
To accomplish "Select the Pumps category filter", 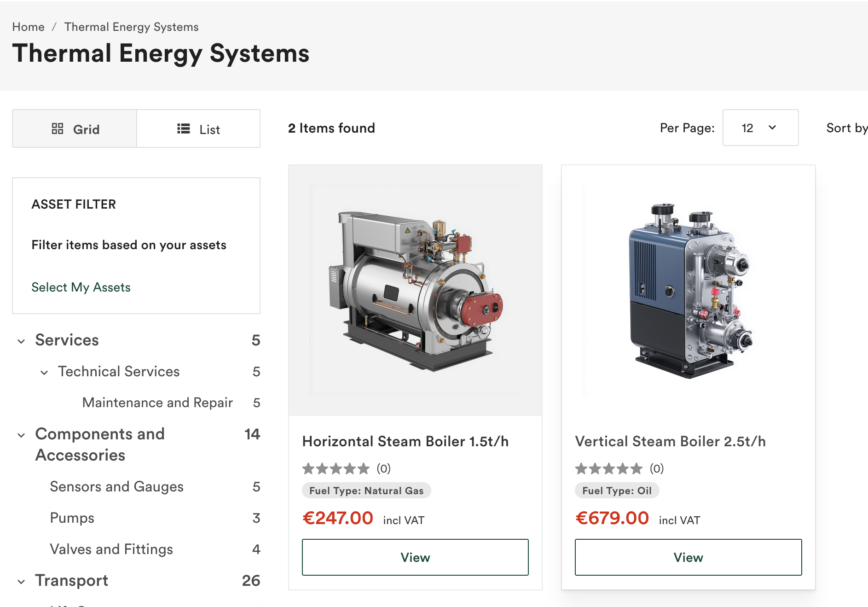I will pos(72,518).
